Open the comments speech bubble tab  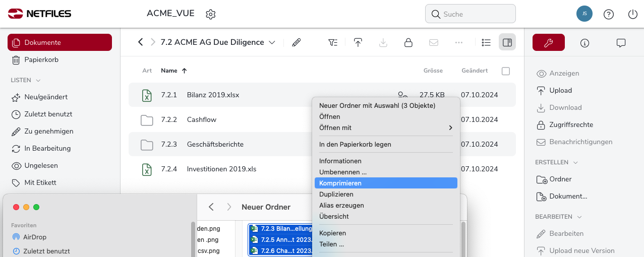621,43
